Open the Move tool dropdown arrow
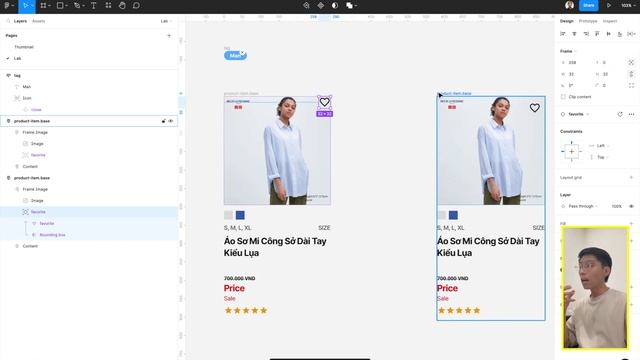Viewport: 640px width, 360px height. pos(33,6)
